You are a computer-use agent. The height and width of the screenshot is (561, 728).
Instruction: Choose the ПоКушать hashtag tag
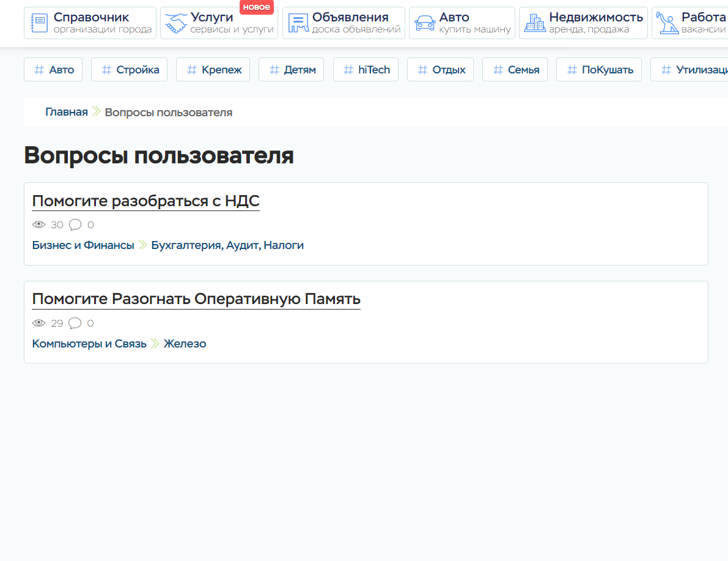[598, 70]
